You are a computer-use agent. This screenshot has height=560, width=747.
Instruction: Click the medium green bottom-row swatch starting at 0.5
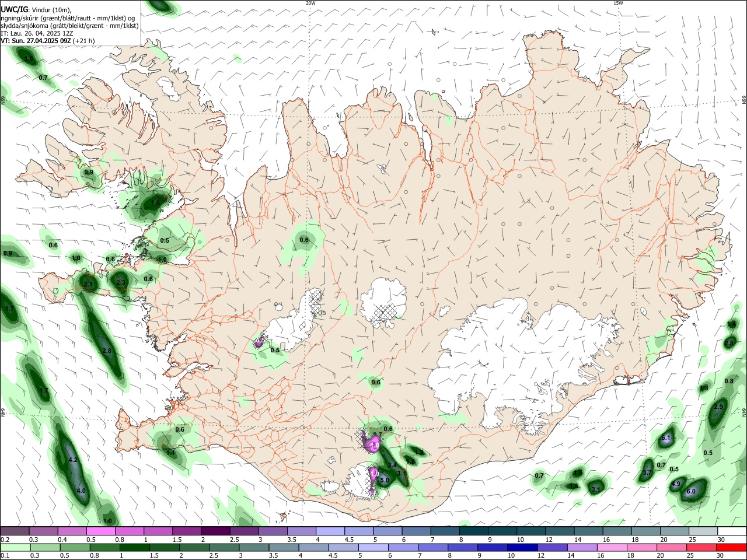pos(75,548)
